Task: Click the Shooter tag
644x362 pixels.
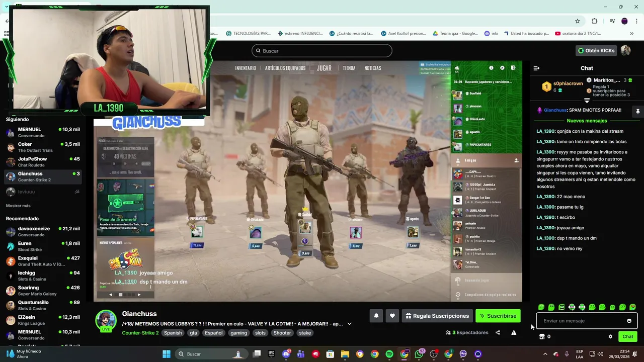Action: coord(282,333)
